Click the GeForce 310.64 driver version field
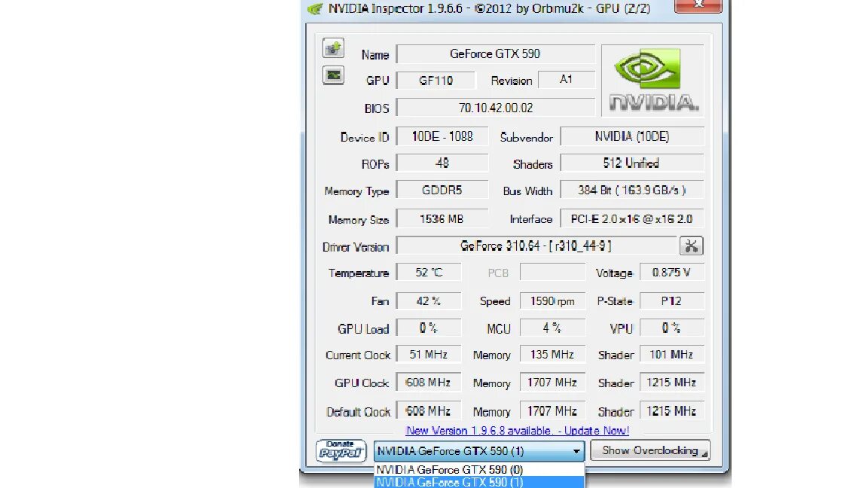 click(536, 246)
